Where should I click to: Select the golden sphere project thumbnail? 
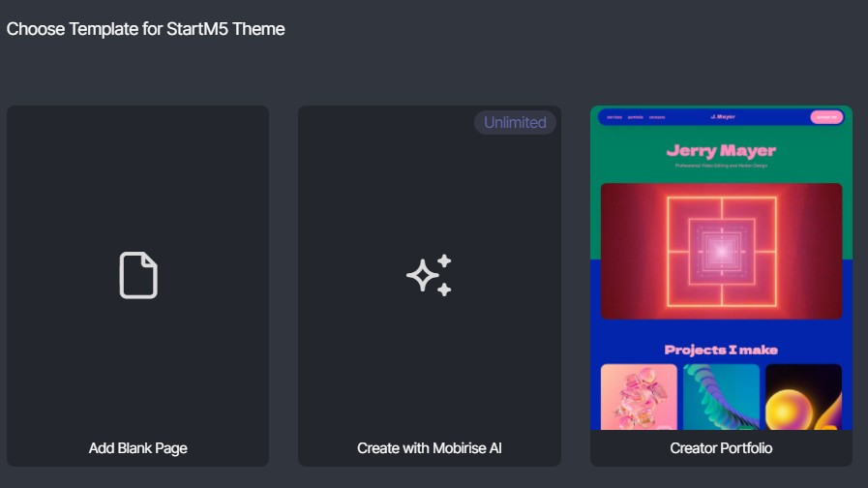803,396
